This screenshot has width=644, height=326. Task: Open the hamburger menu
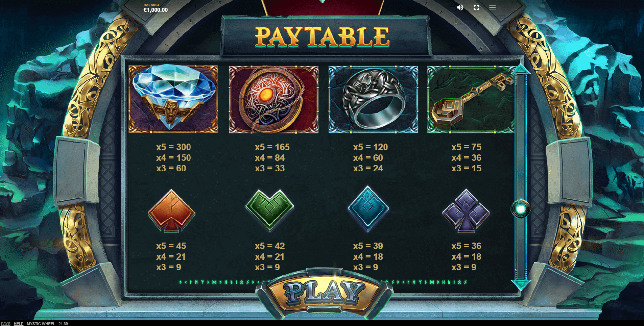coord(493,7)
